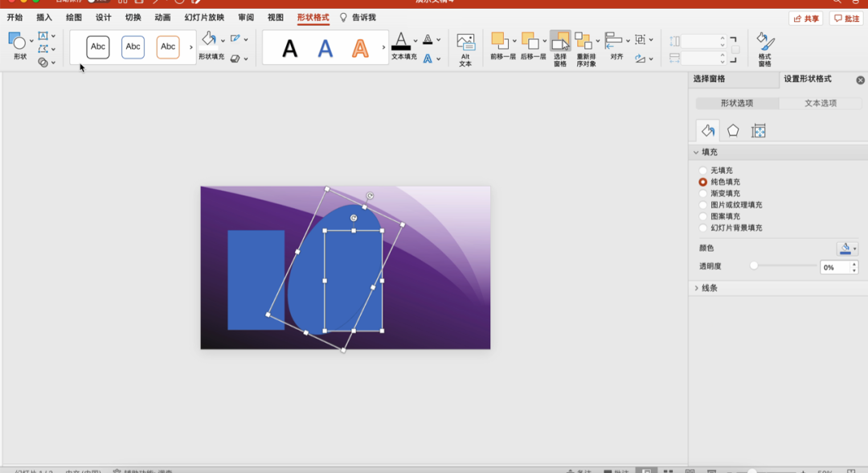Open the 视图 ribbon tab
868x473 pixels.
point(276,18)
